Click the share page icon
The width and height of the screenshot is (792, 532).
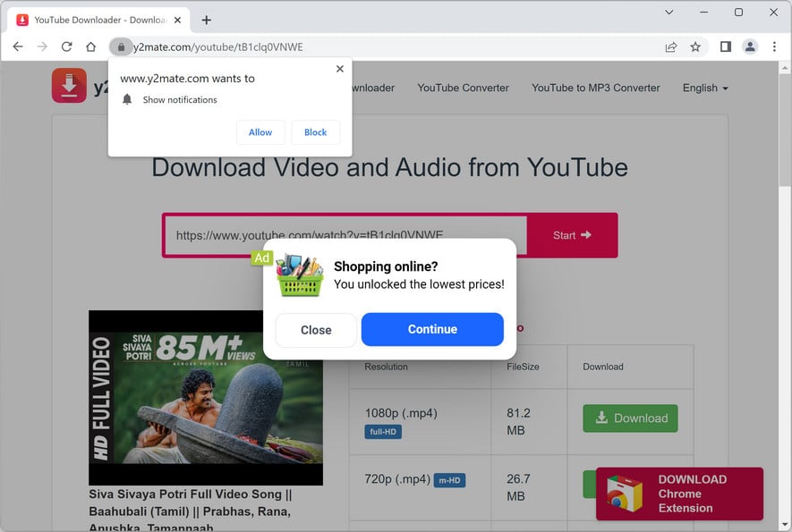click(x=671, y=46)
